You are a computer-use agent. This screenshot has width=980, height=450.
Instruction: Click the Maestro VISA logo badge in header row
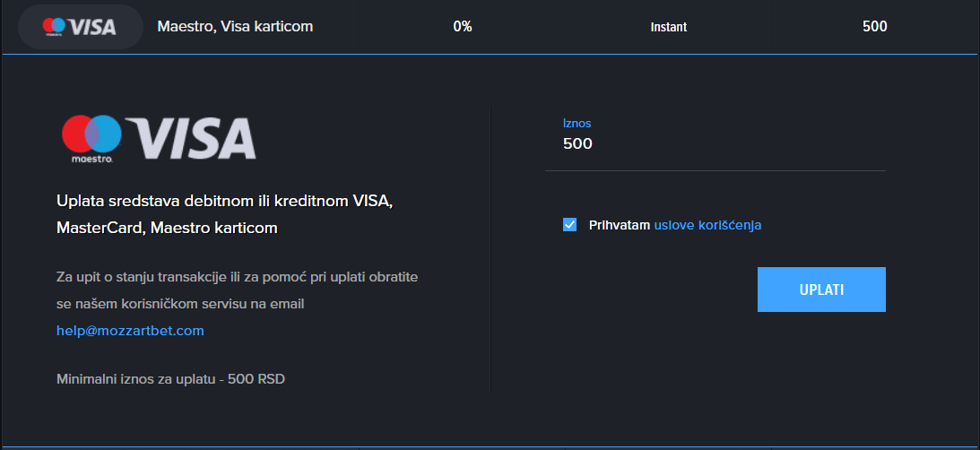80,27
